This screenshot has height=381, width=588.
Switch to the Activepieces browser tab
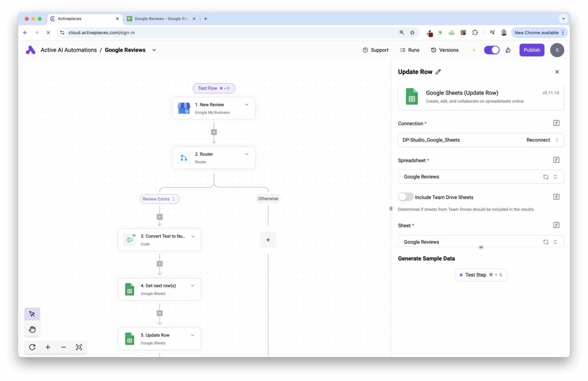85,19
